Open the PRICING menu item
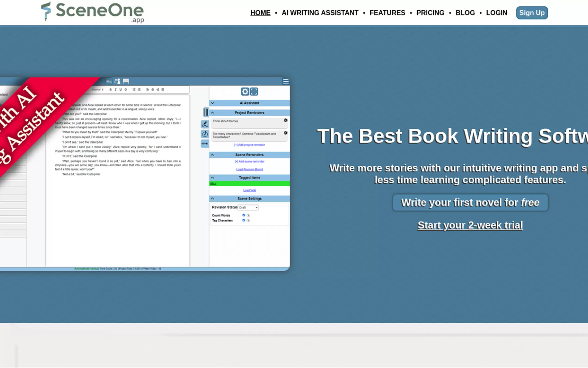588x368 pixels. pos(430,13)
